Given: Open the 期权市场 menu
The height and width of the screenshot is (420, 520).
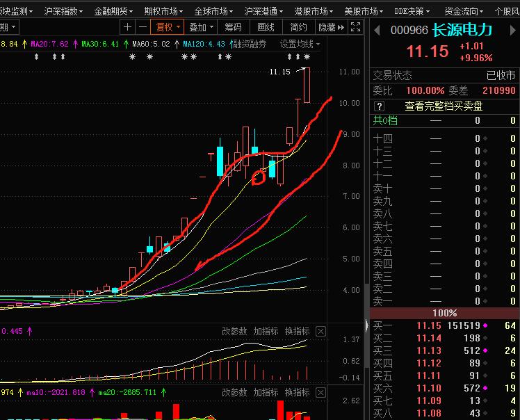Looking at the screenshot, I should (163, 11).
